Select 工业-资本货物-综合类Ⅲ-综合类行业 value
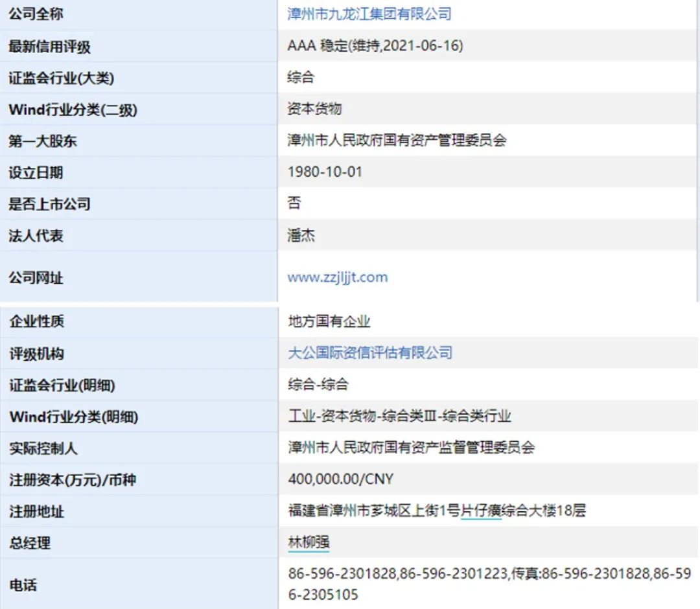 point(399,417)
